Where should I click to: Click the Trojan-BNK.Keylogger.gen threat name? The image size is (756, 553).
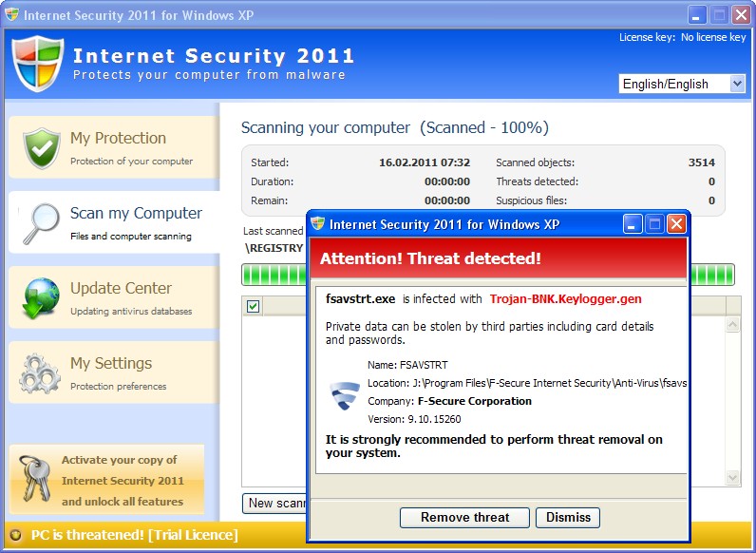coord(565,299)
